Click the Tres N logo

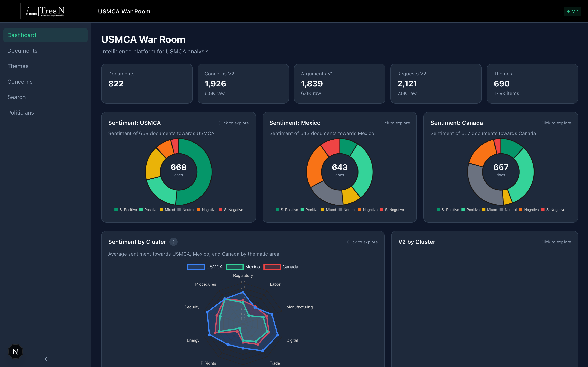pyautogui.click(x=44, y=11)
